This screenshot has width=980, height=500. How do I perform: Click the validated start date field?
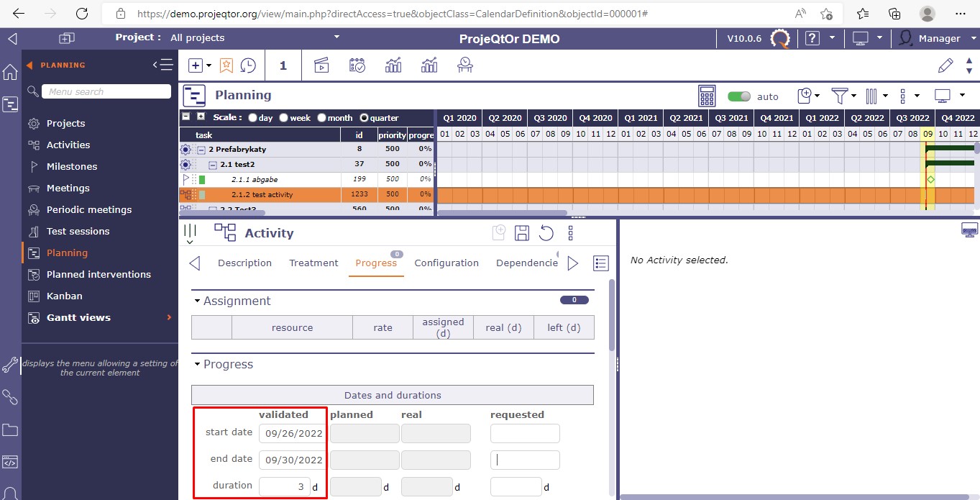293,433
